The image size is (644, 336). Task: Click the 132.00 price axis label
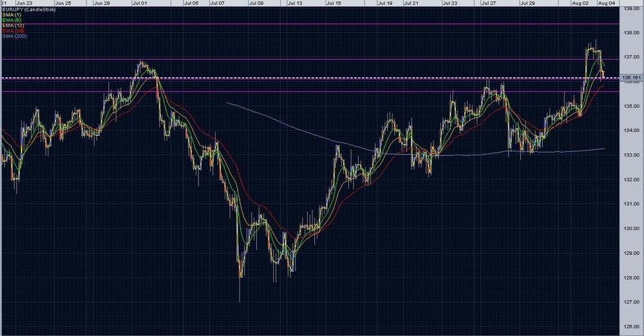632,180
